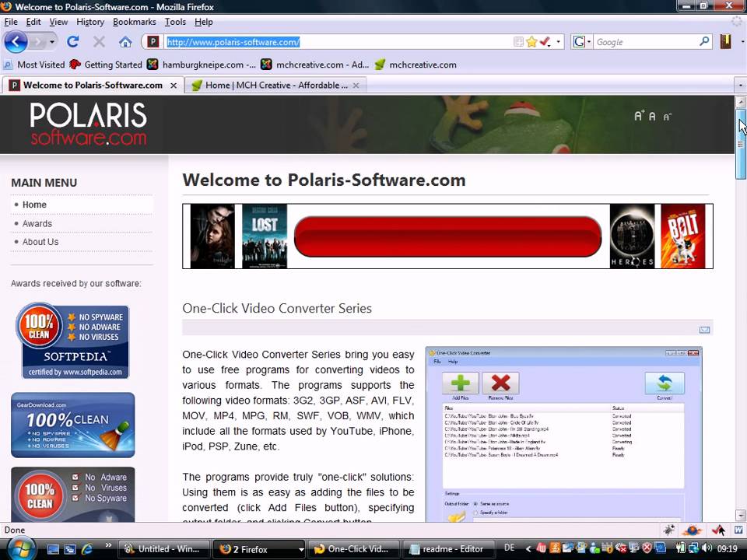Open the Getting Started bookmark
This screenshot has height=560, width=747.
coord(106,65)
